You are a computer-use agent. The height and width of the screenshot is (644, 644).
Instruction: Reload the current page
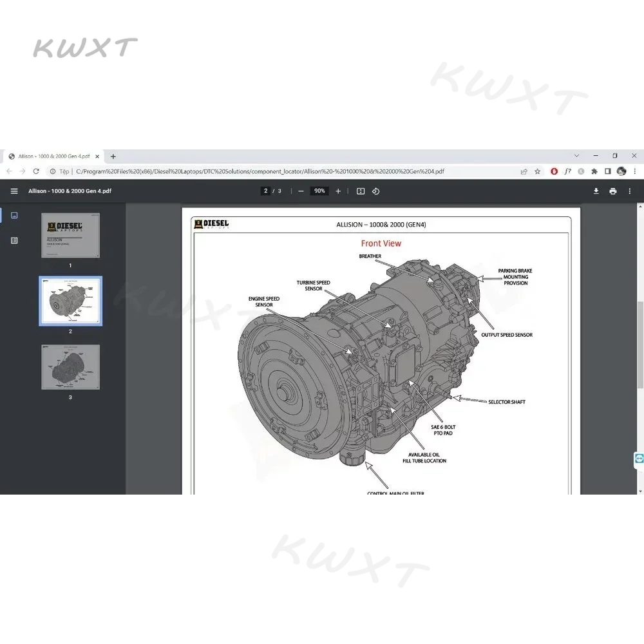point(36,171)
